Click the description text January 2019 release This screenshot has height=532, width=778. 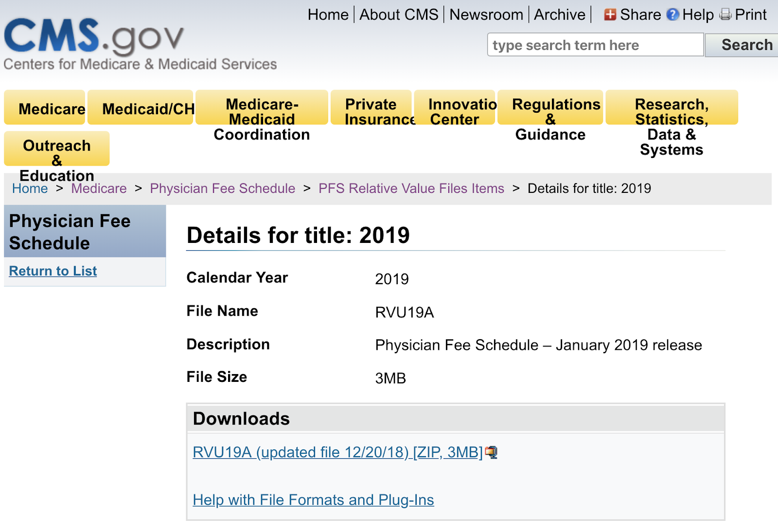pyautogui.click(x=629, y=345)
